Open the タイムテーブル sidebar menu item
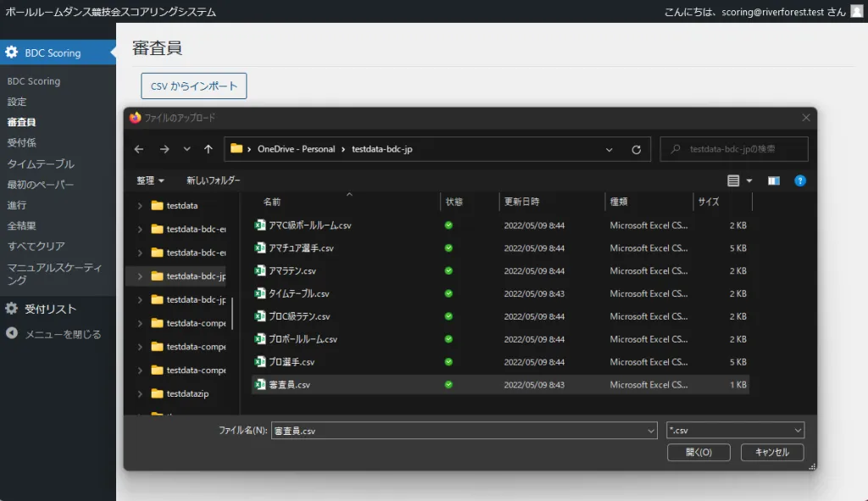Image resolution: width=868 pixels, height=501 pixels. pos(41,164)
